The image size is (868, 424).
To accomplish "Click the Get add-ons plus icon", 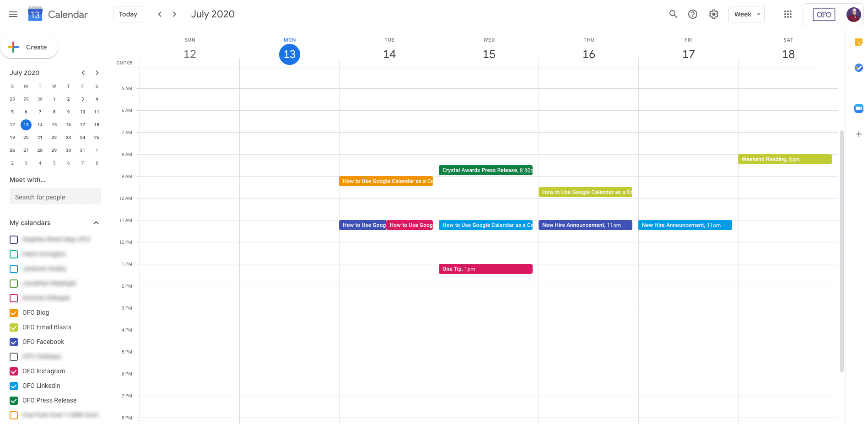I will [x=858, y=134].
